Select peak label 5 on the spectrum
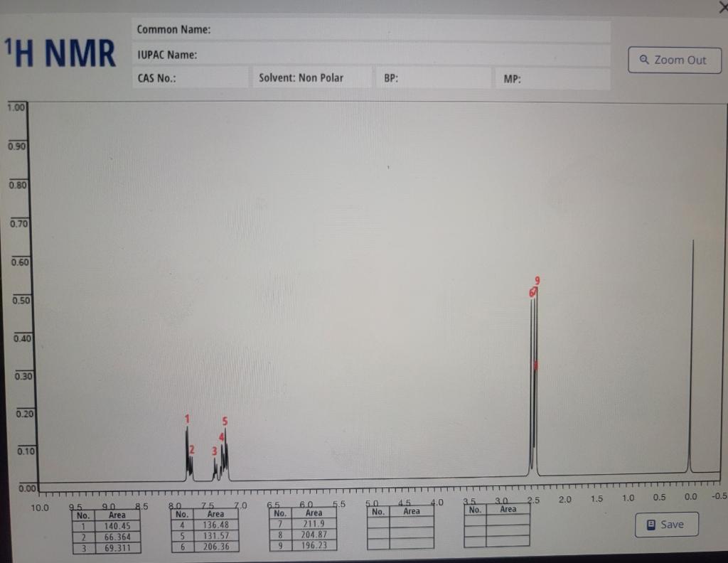 [224, 422]
